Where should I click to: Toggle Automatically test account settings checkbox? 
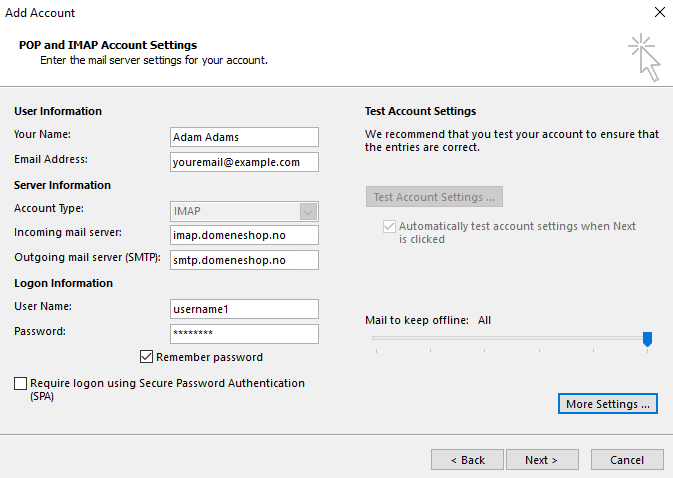(389, 226)
